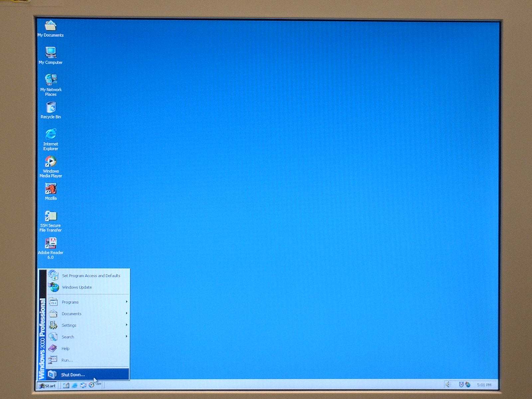
Task: Click the Adobe Reader 6.0 shortcut
Action: 51,244
